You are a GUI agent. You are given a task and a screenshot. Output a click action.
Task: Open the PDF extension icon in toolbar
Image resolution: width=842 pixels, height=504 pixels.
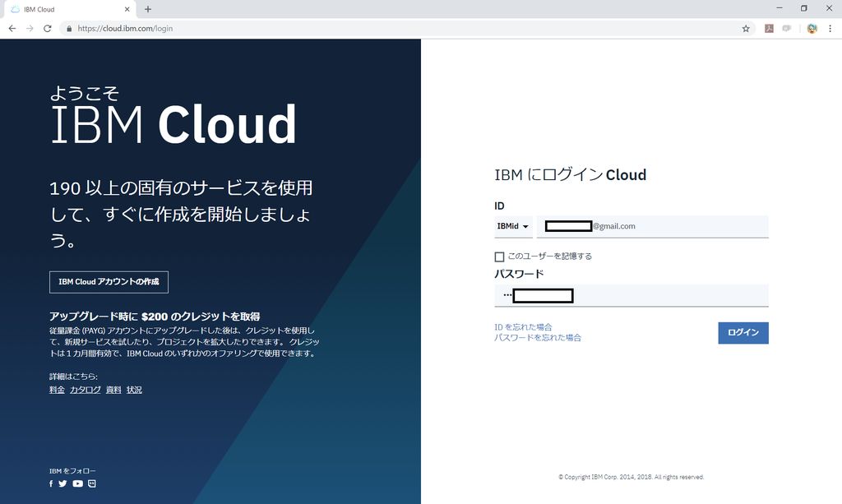point(769,29)
